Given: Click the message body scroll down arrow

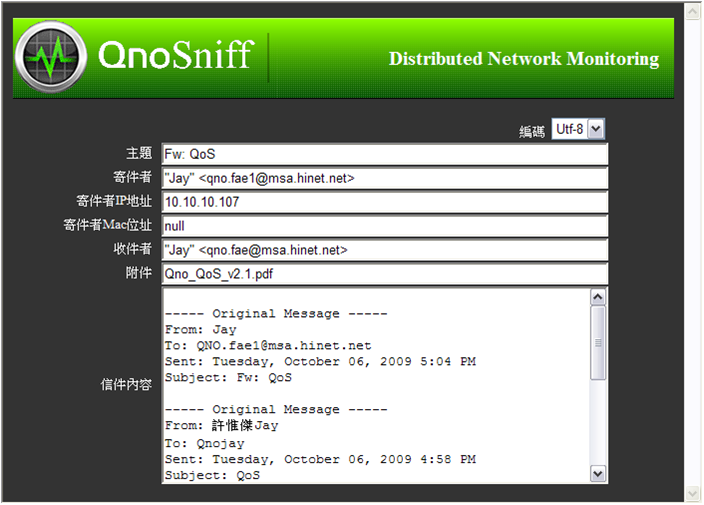Looking at the screenshot, I should click(598, 474).
